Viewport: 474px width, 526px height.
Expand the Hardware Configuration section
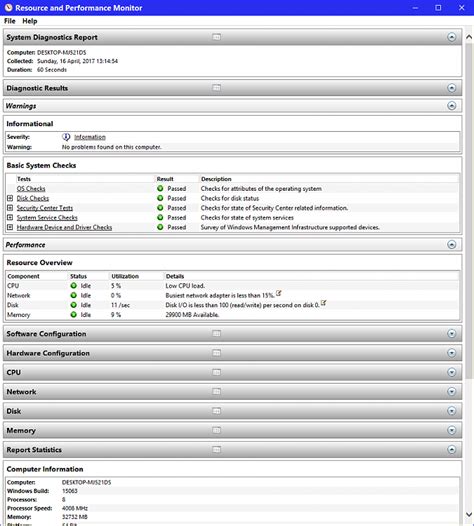[x=452, y=353]
